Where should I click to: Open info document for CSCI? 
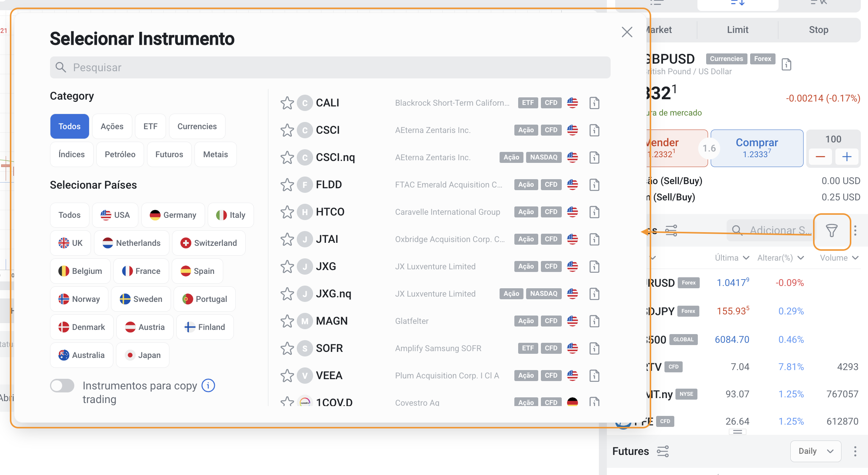594,130
